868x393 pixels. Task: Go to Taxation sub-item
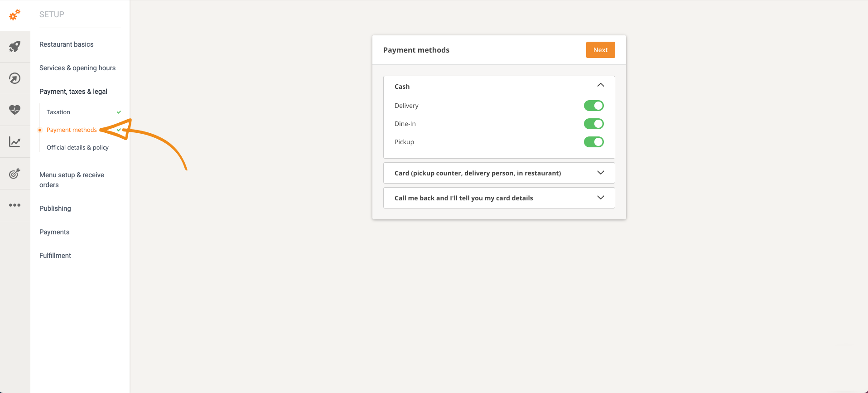(x=58, y=112)
